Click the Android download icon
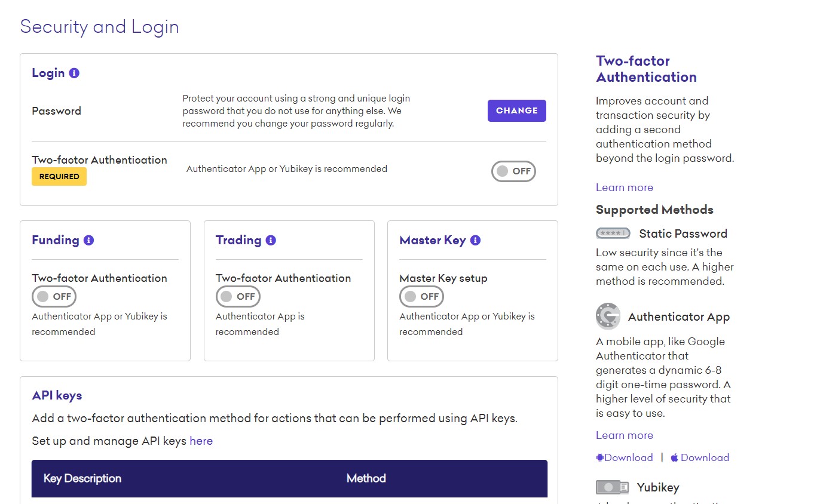817x504 pixels. coord(599,457)
